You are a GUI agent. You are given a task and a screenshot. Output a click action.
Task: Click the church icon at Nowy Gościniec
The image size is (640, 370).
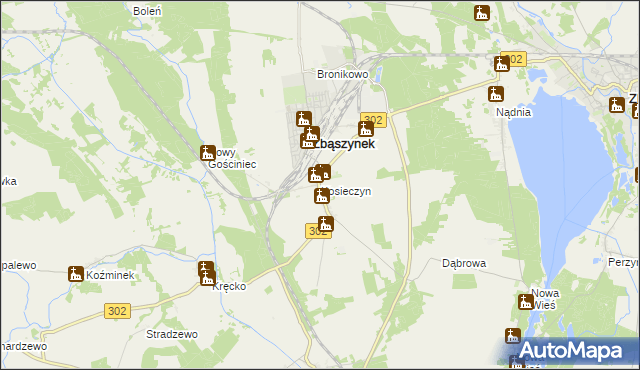pos(208,153)
